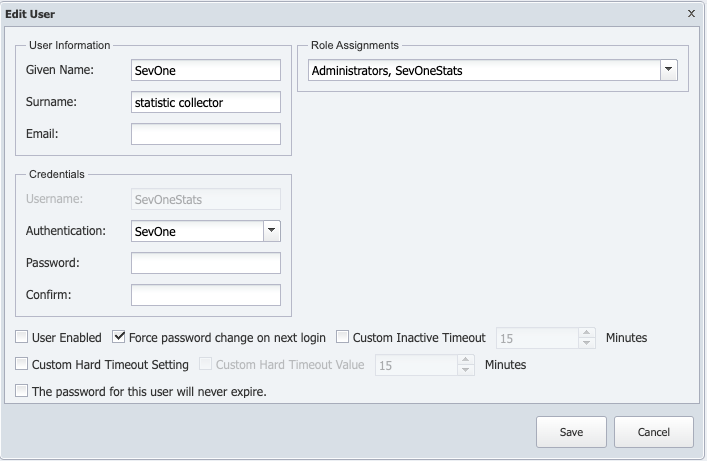Viewport: 707px width, 461px height.
Task: Check password will never expire option
Action: (21, 391)
